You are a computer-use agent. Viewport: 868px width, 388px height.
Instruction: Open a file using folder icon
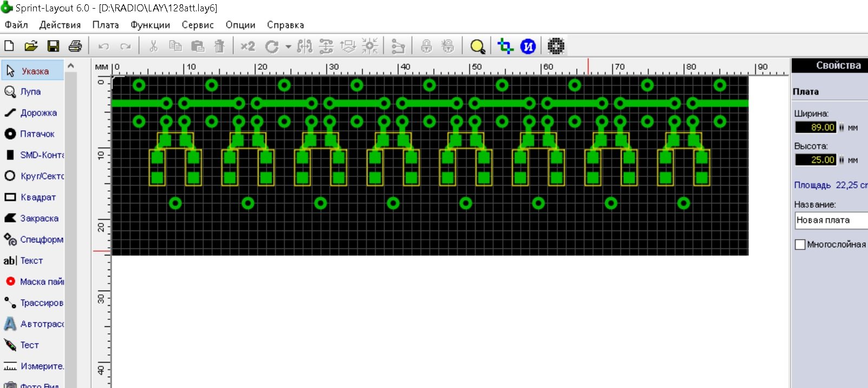31,46
